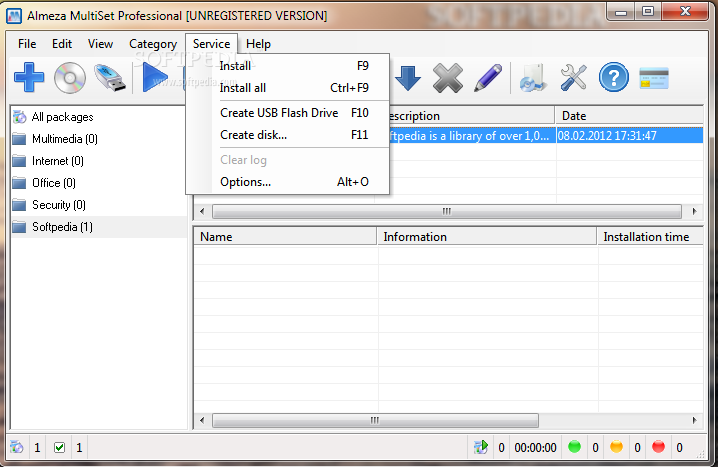Maximize the Almeza MultiSet window
Image resolution: width=718 pixels, height=467 pixels.
tap(647, 11)
